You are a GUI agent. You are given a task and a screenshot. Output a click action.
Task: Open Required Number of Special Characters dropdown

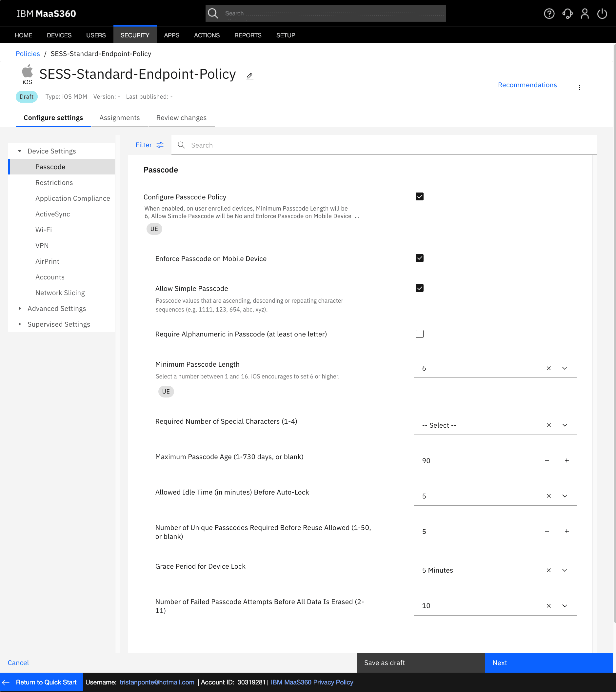point(565,425)
